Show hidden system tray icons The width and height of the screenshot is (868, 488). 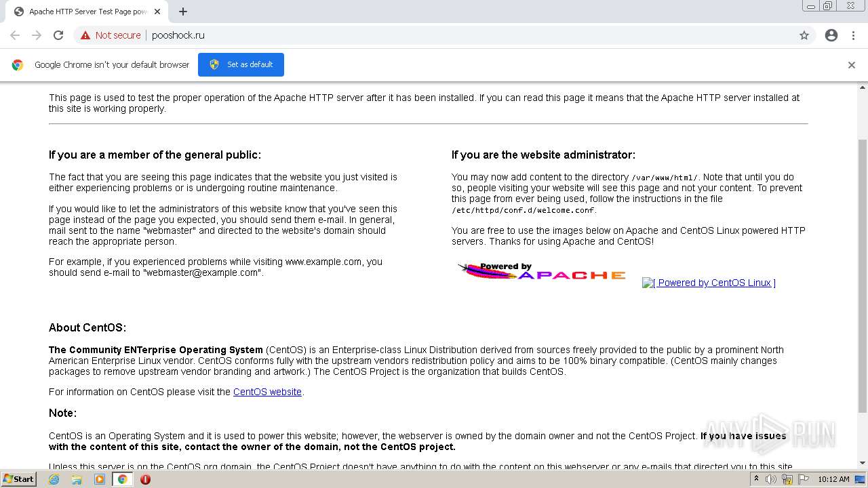(x=756, y=479)
